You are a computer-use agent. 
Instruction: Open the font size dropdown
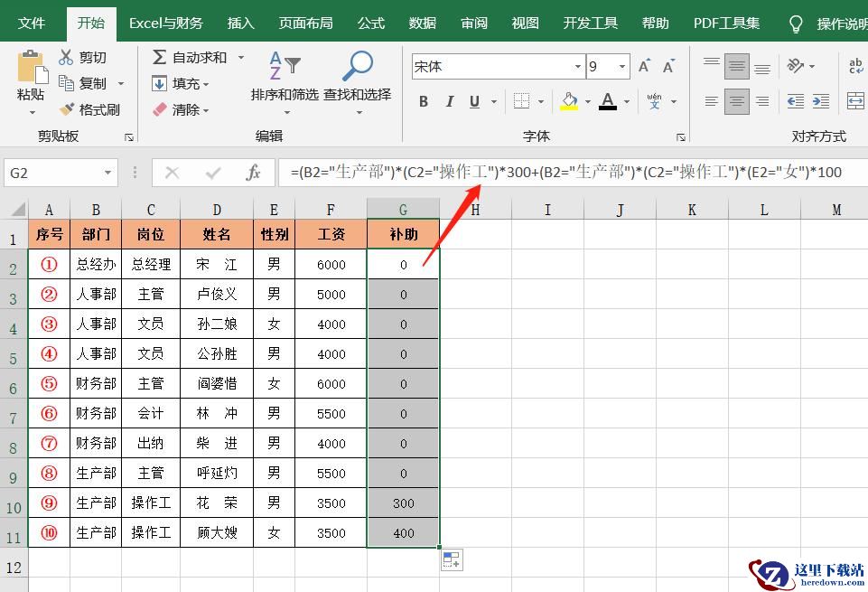pyautogui.click(x=622, y=67)
